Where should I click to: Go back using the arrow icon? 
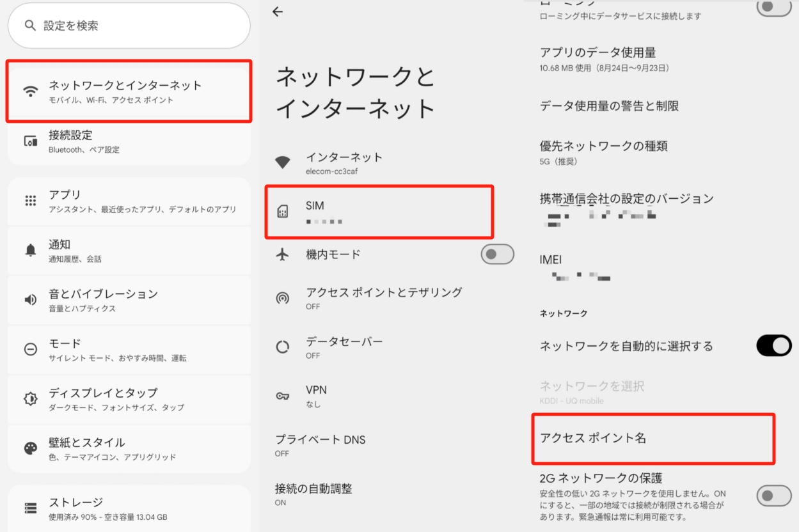pyautogui.click(x=277, y=12)
